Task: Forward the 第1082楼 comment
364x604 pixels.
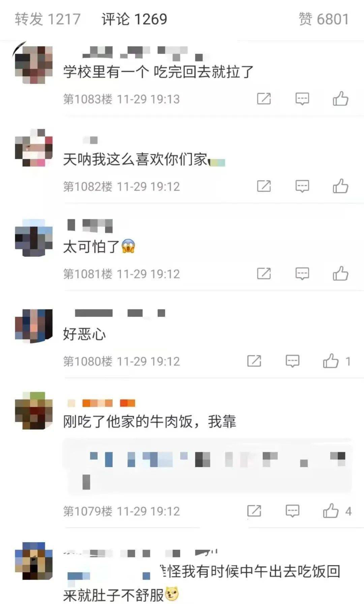Action: pyautogui.click(x=264, y=186)
